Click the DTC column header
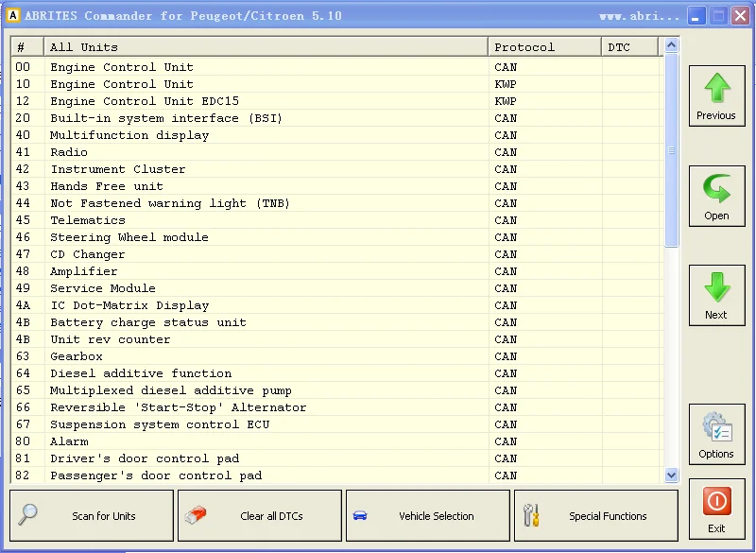This screenshot has height=553, width=756. 629,46
